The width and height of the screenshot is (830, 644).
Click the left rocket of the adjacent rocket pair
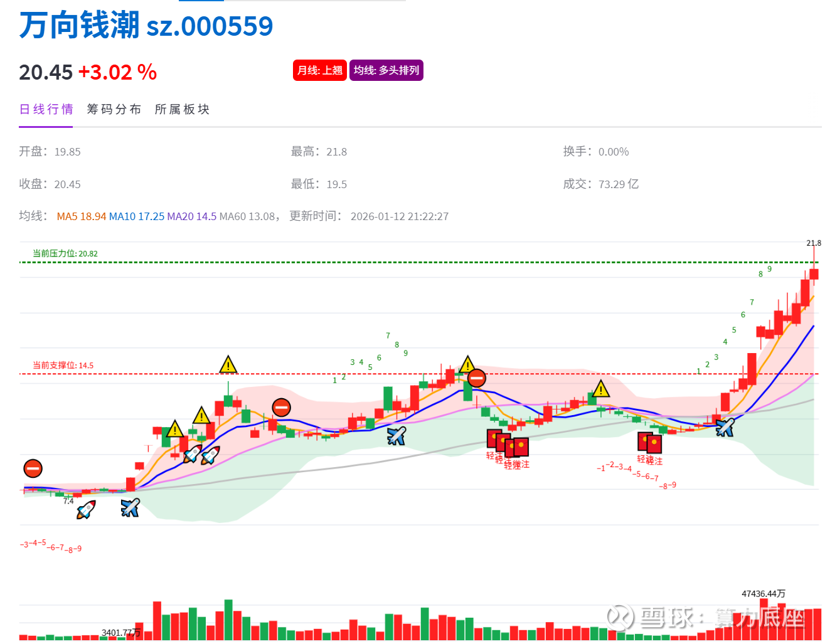[x=193, y=455]
